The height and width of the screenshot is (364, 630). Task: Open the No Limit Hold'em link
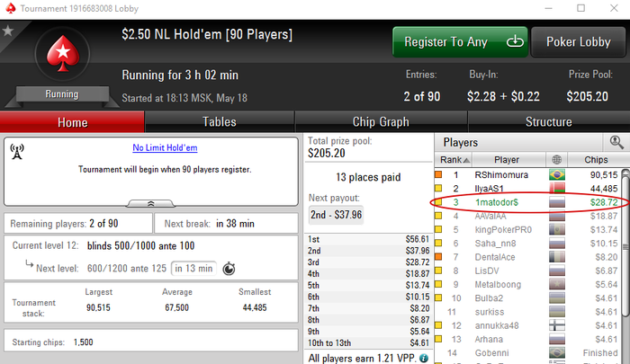[x=165, y=147]
